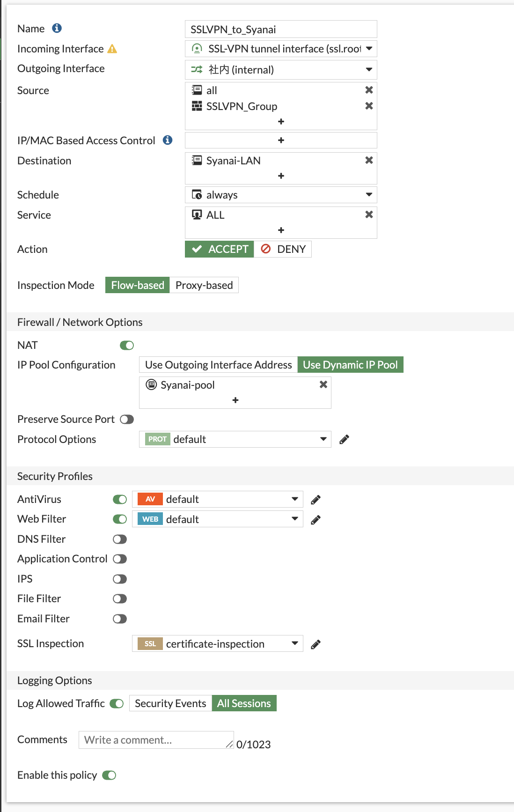Screen dimensions: 514x812
Task: Enable Preserve Source Port
Action: click(127, 420)
